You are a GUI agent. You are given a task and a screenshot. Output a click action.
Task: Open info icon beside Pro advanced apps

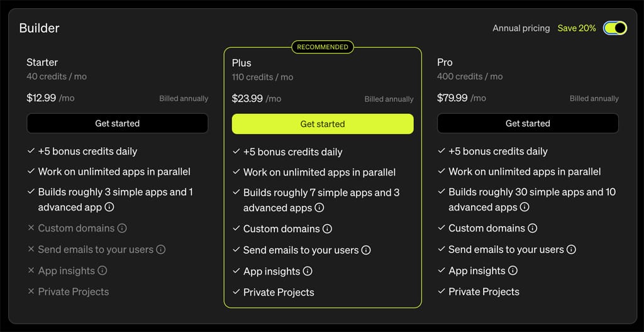525,207
